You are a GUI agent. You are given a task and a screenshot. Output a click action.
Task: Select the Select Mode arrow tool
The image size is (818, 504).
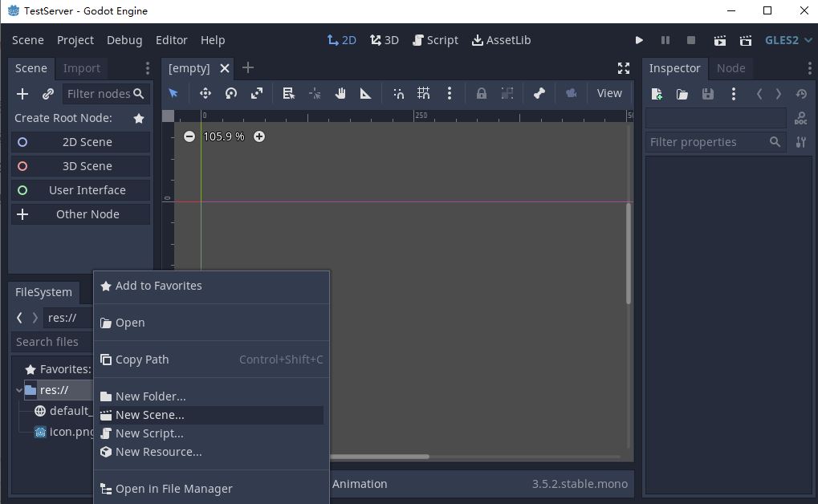click(173, 93)
